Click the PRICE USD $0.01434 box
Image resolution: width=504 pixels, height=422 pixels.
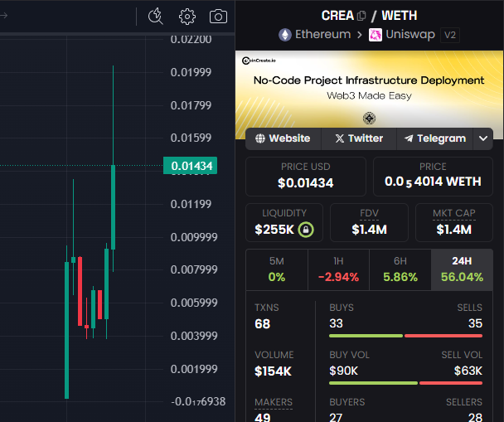(x=306, y=177)
